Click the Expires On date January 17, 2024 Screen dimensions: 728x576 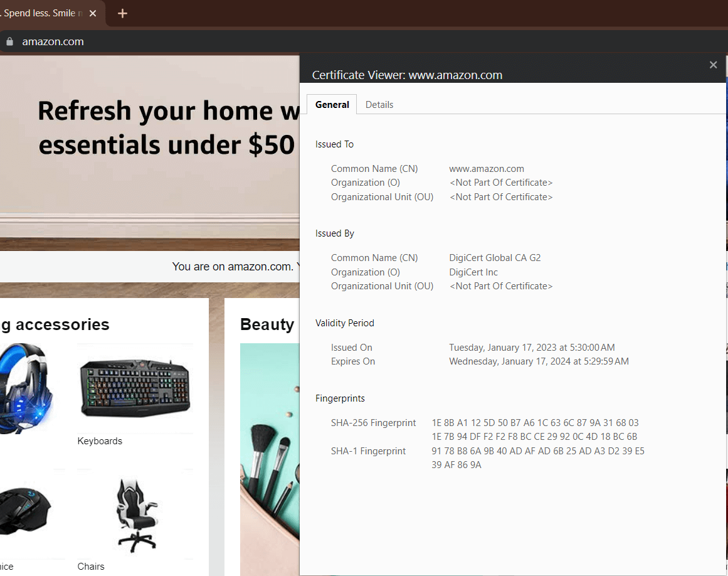coord(539,361)
